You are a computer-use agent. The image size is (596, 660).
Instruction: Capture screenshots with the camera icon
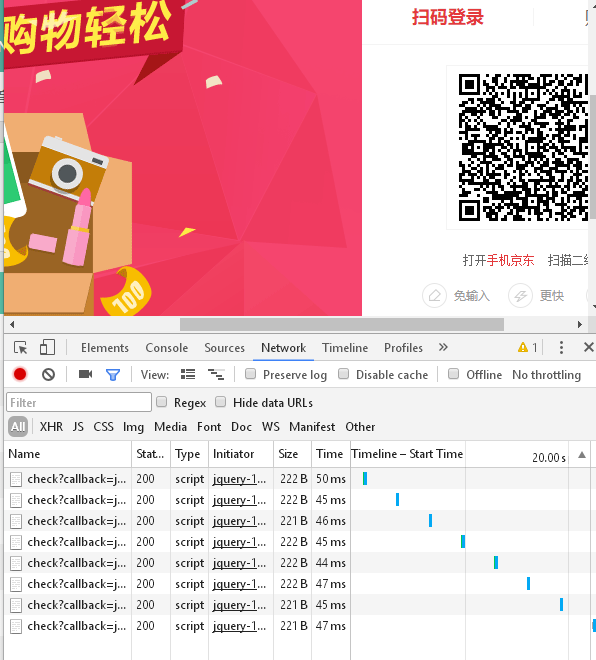(85, 374)
